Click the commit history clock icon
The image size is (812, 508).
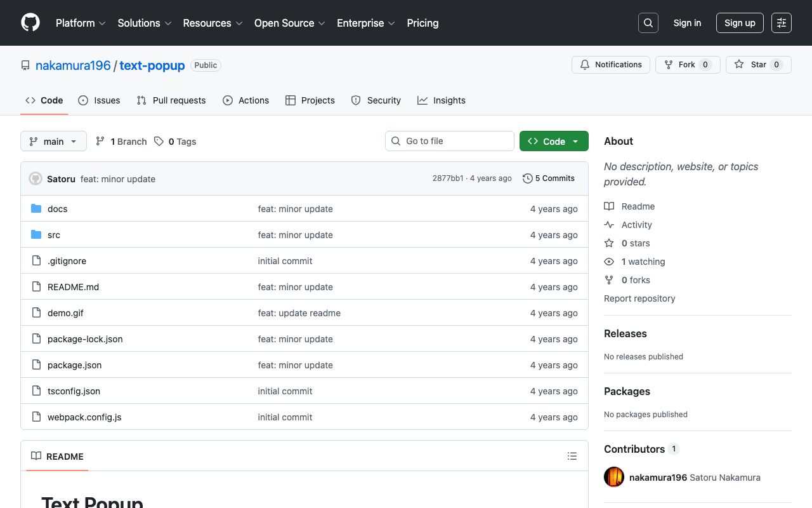[x=527, y=178]
